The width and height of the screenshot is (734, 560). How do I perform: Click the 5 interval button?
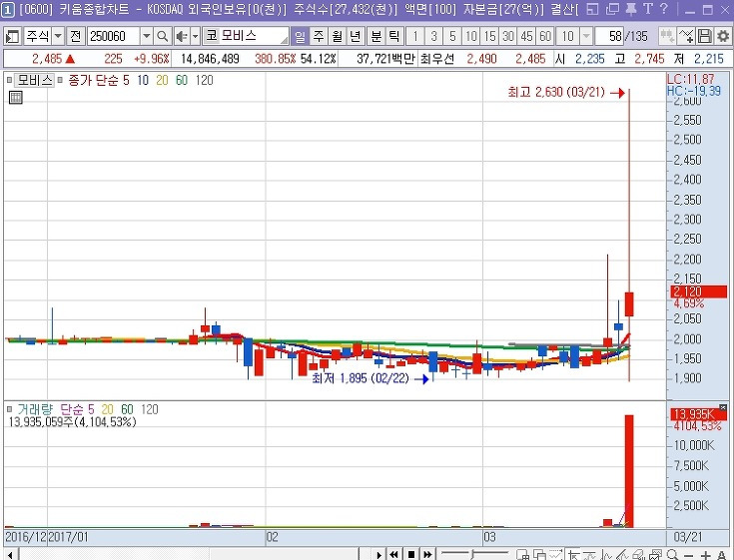point(452,36)
